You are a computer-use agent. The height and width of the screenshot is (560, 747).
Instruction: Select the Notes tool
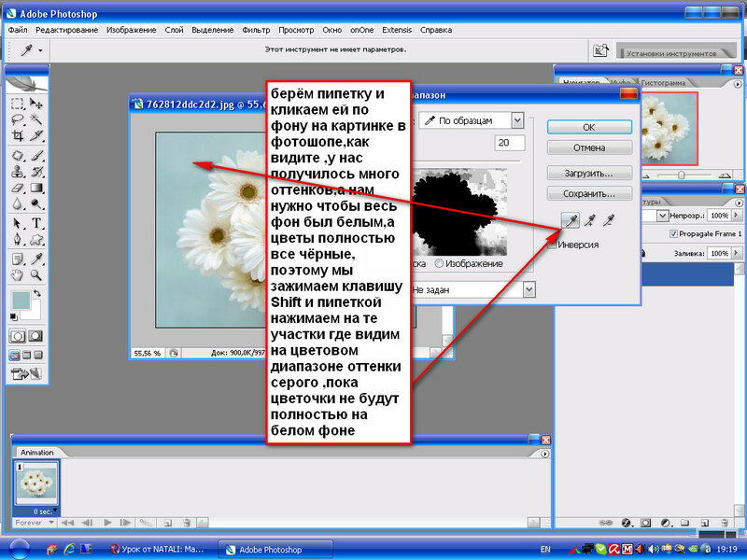(x=17, y=259)
